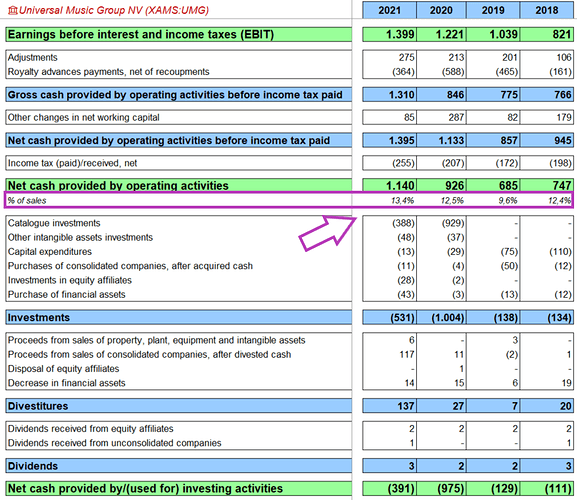Click Proceeds from sales of property, plant, equipment label
The height and width of the screenshot is (500, 577).
tap(156, 340)
